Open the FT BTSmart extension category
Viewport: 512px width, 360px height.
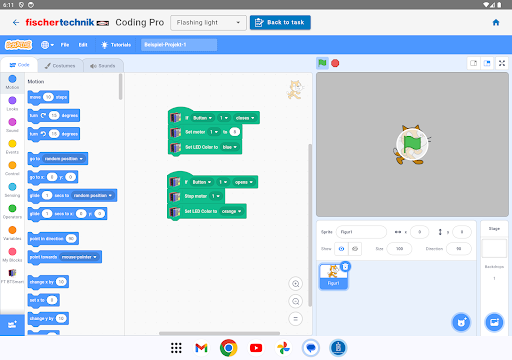click(12, 276)
